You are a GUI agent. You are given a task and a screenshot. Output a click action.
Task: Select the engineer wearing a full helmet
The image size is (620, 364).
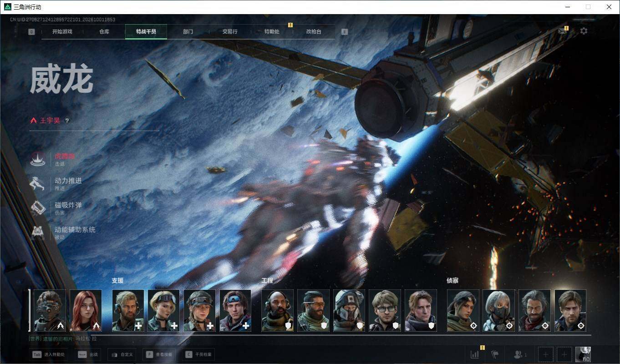coord(349,310)
